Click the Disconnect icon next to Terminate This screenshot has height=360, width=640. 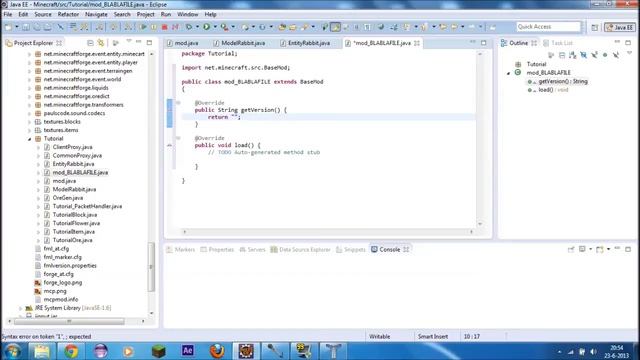coord(175,27)
